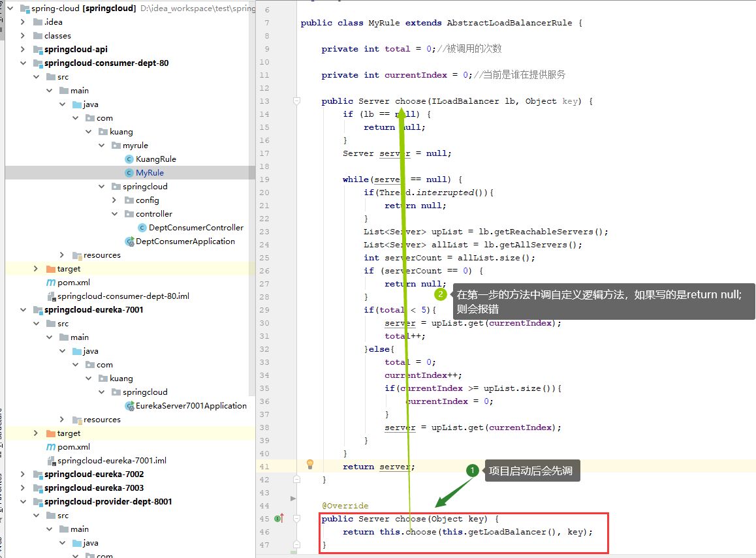
Task: Open the springcloud-eureka-7001.iml file
Action: [112, 461]
